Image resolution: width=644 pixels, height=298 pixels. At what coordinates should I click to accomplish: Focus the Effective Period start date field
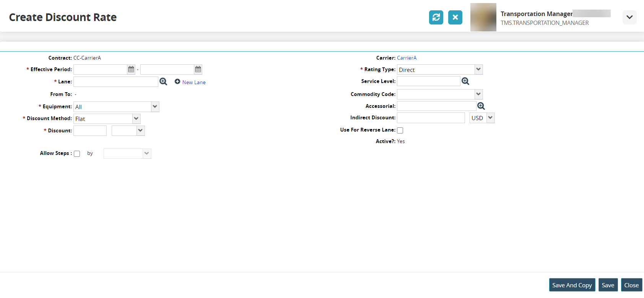point(100,69)
